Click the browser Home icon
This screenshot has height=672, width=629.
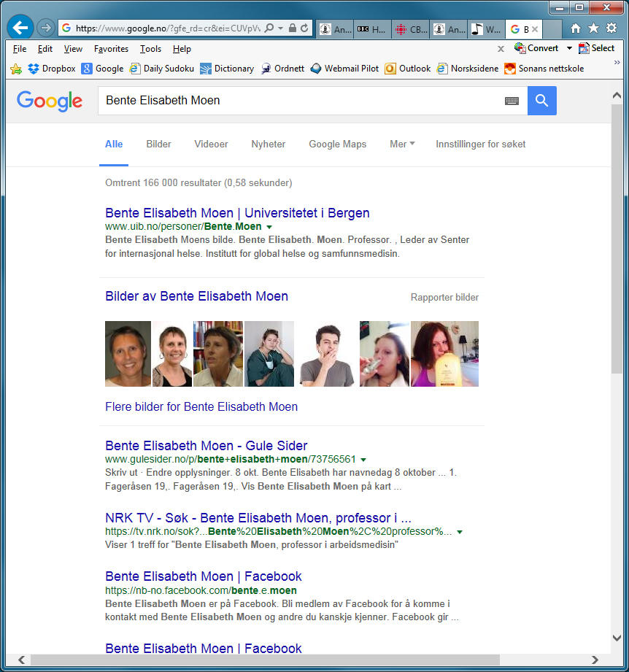576,28
